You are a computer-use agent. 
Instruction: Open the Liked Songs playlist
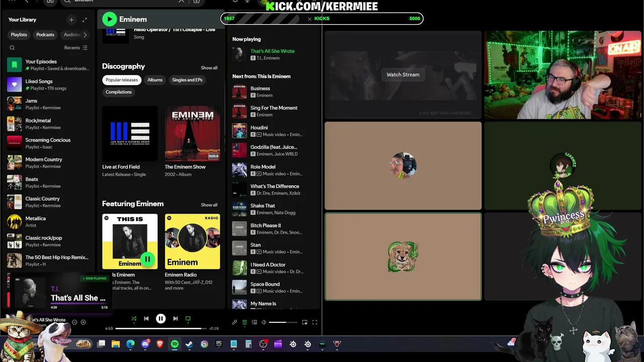coord(49,84)
